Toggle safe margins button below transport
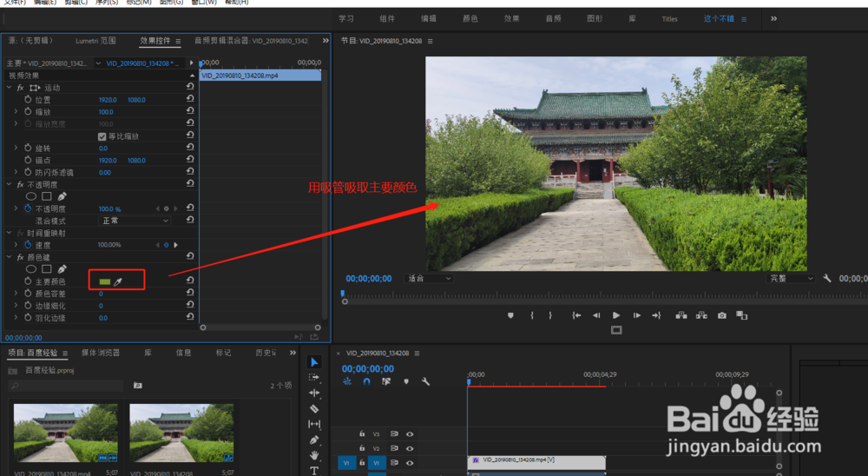 [x=616, y=330]
